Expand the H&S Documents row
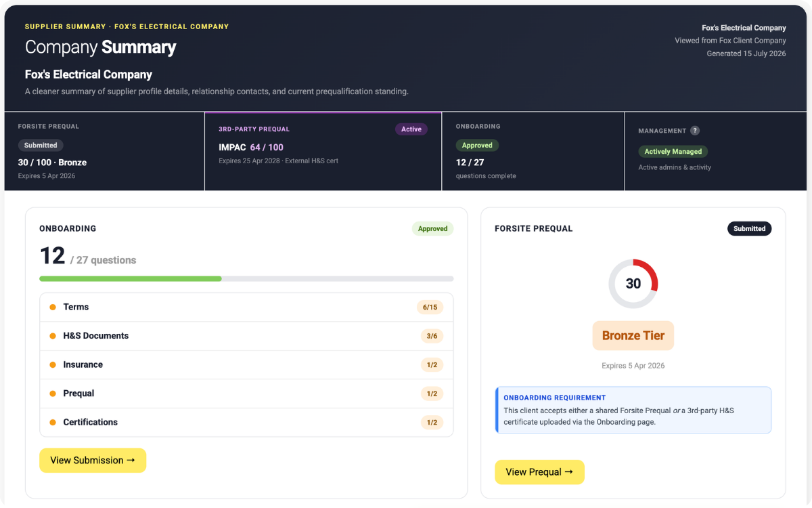The image size is (812, 508). click(246, 336)
